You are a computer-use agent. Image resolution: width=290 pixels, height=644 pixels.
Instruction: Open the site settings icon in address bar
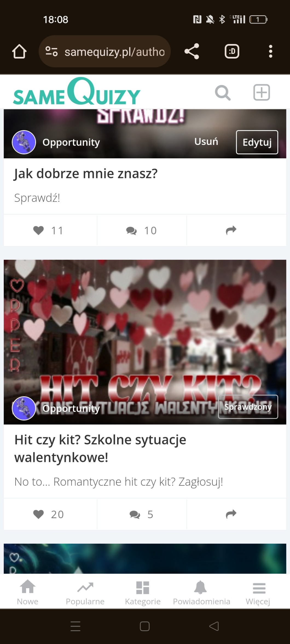pos(51,51)
